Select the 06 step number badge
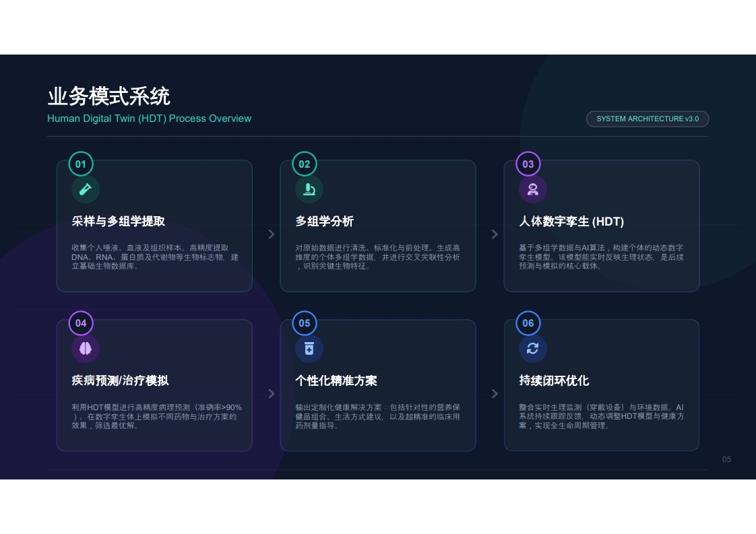This screenshot has width=756, height=534. coord(528,323)
